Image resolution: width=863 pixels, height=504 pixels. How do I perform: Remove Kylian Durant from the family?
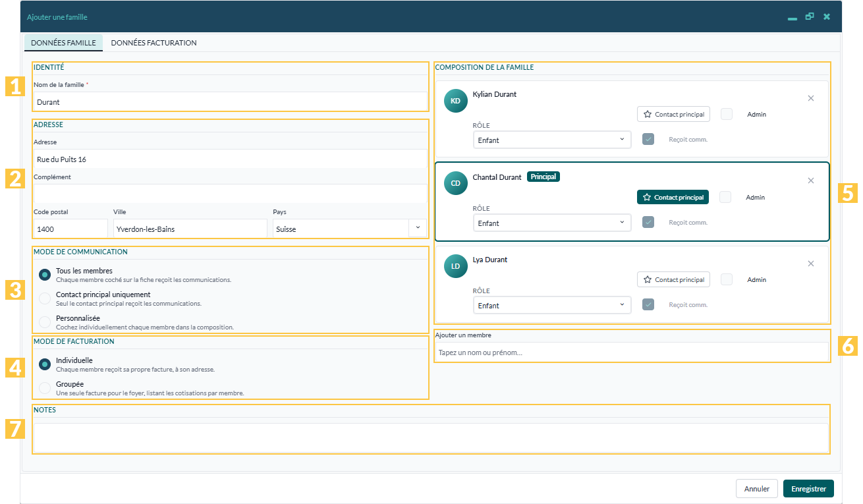[811, 98]
